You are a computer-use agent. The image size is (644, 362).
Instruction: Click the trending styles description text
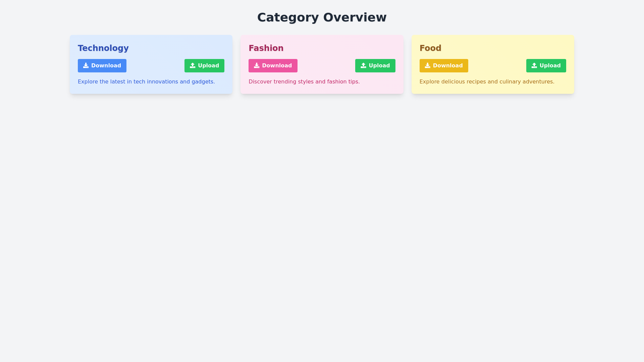tap(304, 81)
